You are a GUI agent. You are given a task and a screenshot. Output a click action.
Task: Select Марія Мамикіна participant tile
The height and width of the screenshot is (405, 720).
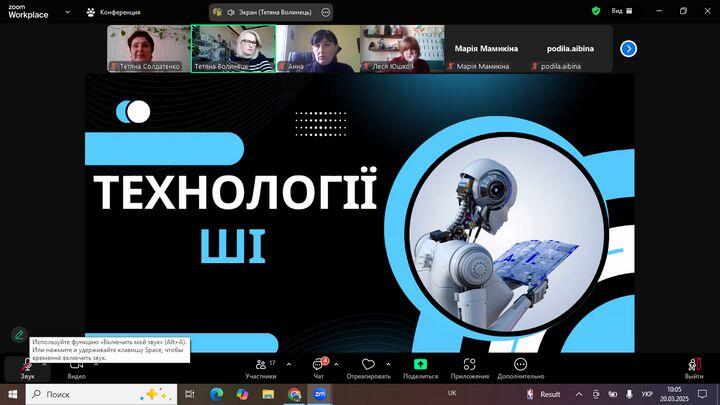[x=486, y=49]
